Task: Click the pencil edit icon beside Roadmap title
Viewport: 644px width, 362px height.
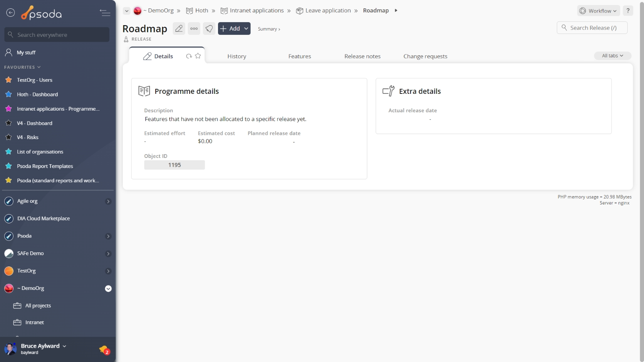Action: point(179,28)
